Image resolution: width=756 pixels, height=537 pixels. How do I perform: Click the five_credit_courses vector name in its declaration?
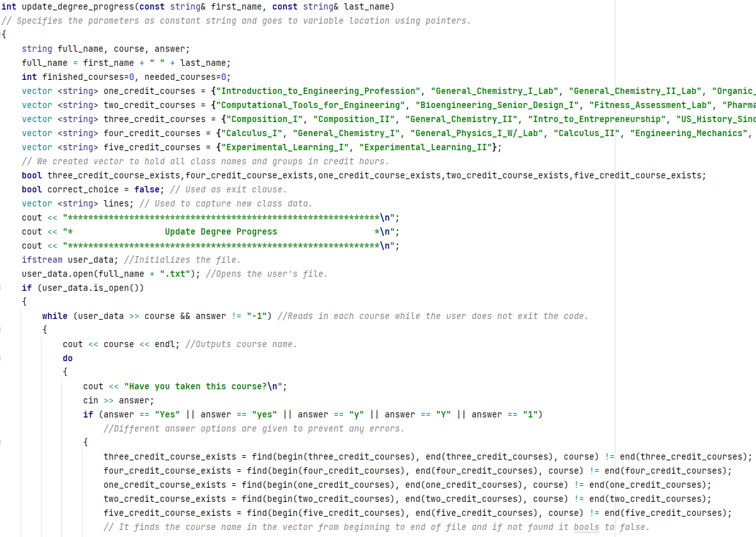tap(152, 146)
